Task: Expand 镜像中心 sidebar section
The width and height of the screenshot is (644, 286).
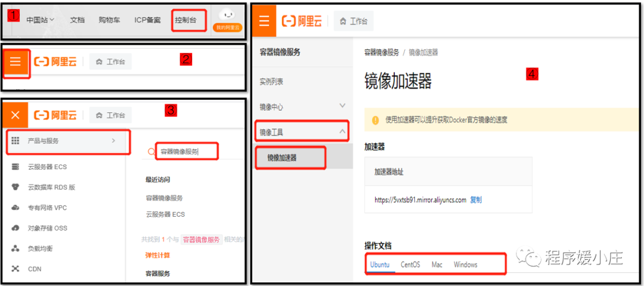Action: pyautogui.click(x=302, y=107)
